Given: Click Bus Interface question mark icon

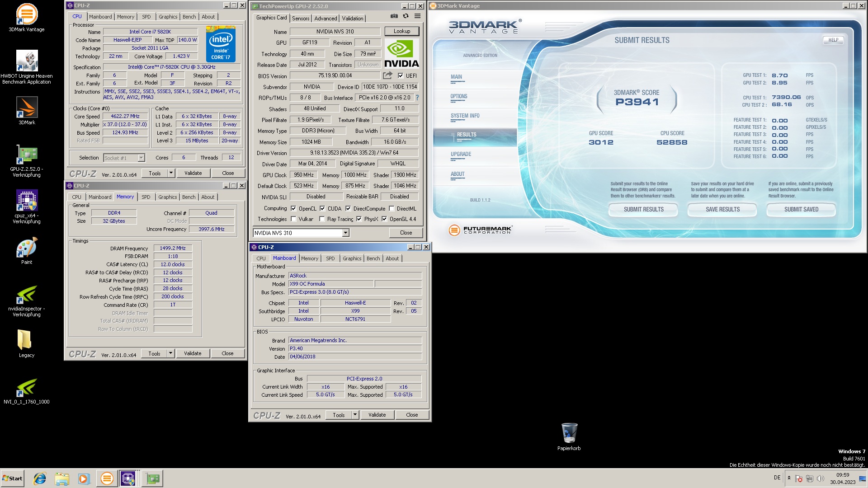Looking at the screenshot, I should pyautogui.click(x=417, y=98).
